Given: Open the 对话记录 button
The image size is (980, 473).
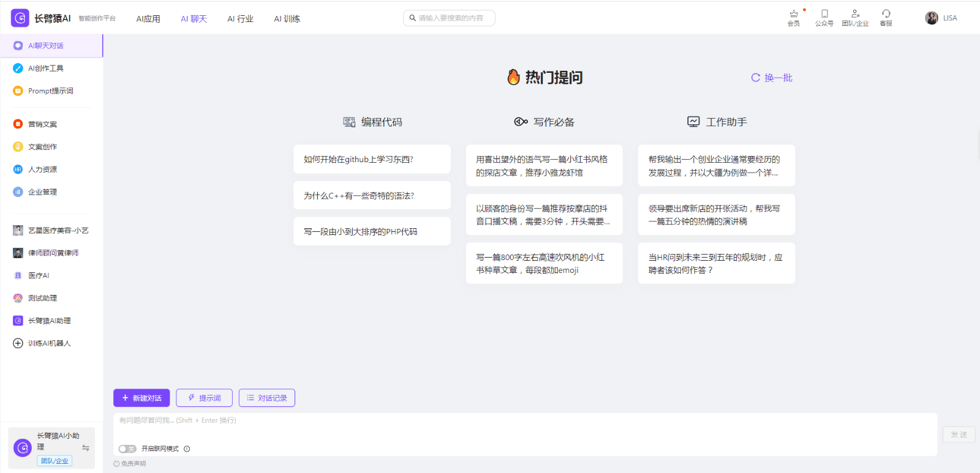Looking at the screenshot, I should (x=267, y=398).
